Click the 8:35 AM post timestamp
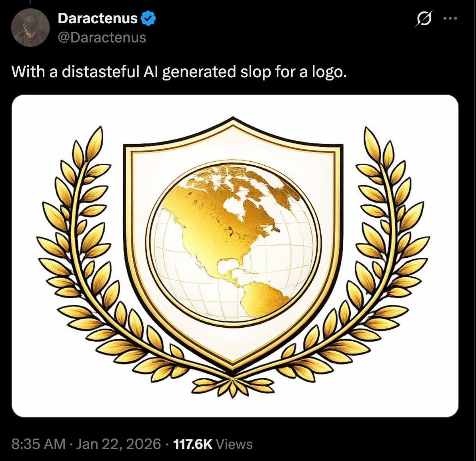This screenshot has width=476, height=461. tap(38, 444)
